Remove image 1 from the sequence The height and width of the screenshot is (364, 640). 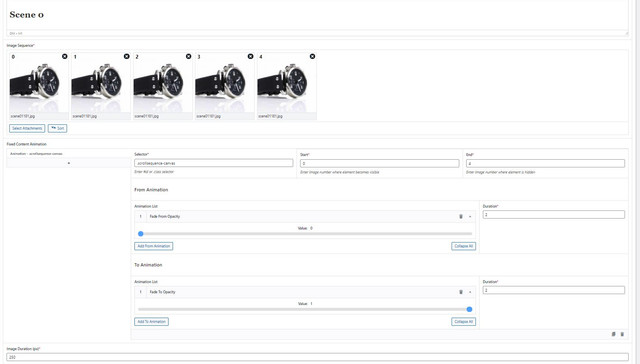127,56
